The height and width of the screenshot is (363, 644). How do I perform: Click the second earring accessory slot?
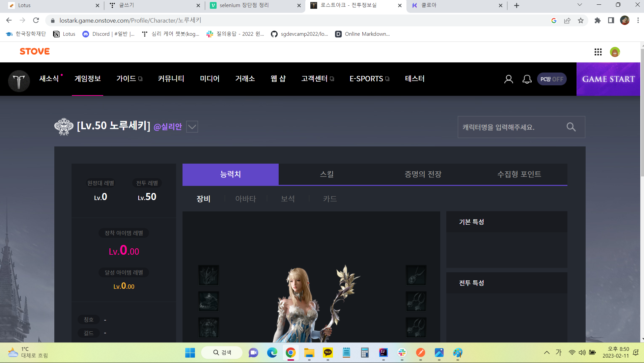[x=416, y=328]
